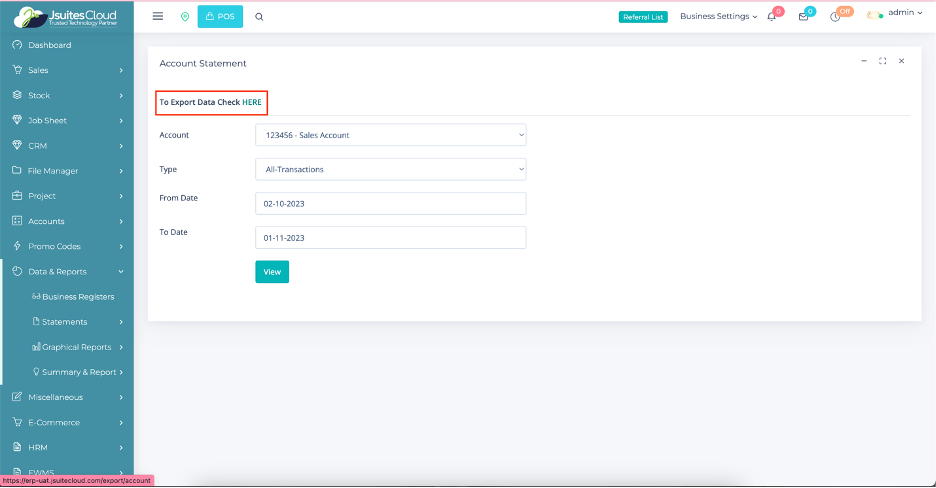Open the Type dropdown showing All-Transactions
Viewport: 936px width, 488px height.
pyautogui.click(x=390, y=170)
